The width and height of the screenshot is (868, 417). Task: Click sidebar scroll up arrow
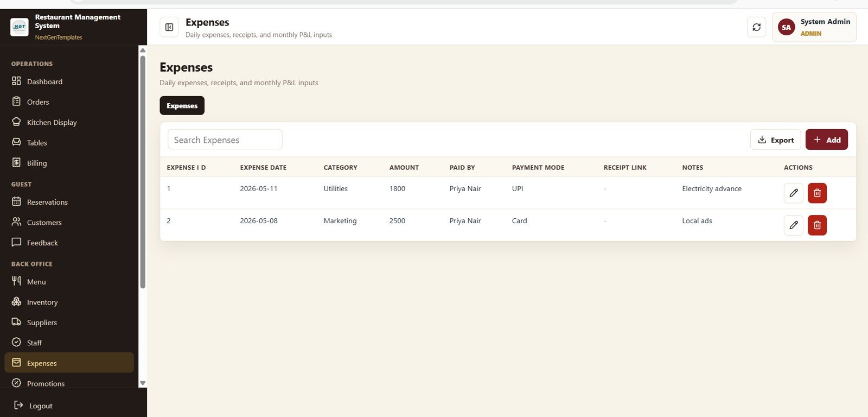(143, 50)
